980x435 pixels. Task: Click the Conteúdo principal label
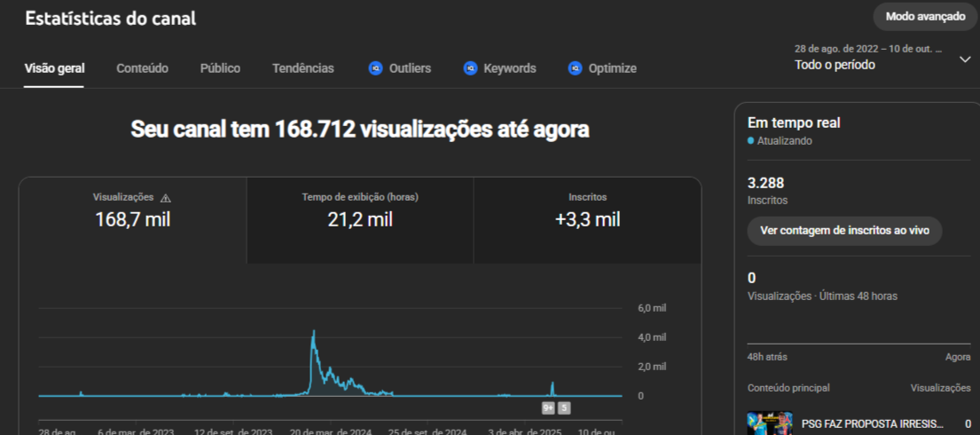pos(788,388)
